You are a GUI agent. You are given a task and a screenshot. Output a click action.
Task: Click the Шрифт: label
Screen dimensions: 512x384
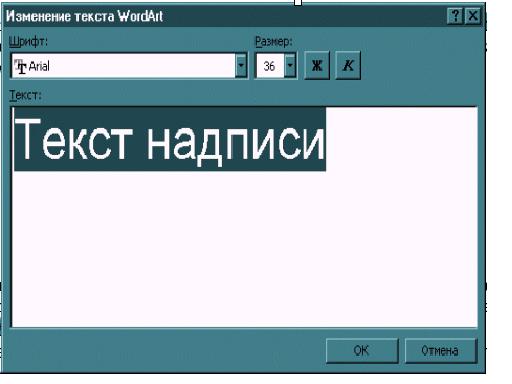tap(28, 42)
